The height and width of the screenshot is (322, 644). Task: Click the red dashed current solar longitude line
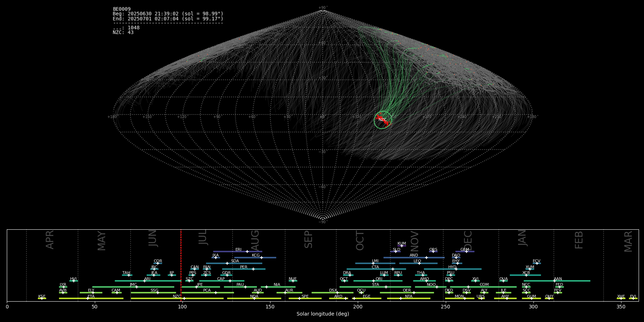(181, 265)
